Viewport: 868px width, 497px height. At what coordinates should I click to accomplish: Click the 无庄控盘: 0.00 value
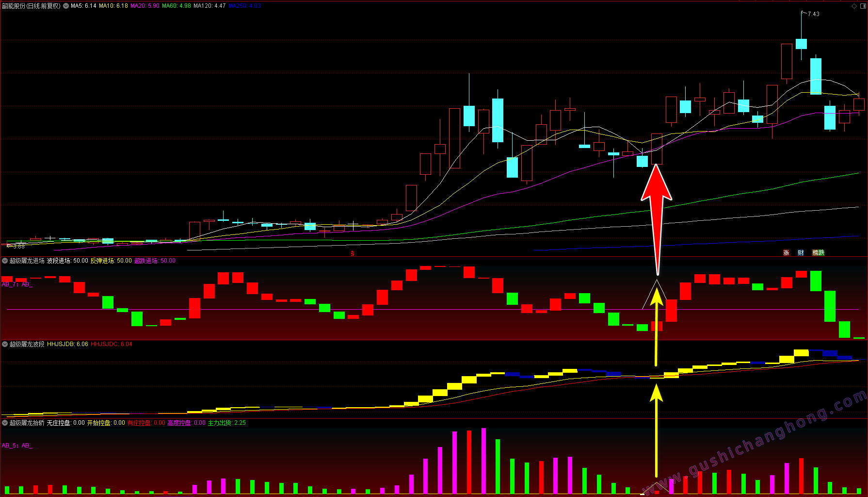click(65, 423)
